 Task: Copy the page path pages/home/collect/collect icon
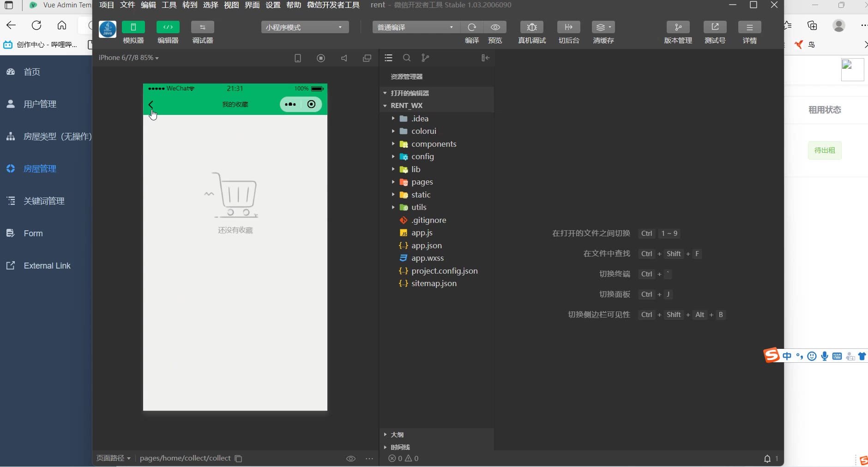tap(238, 459)
